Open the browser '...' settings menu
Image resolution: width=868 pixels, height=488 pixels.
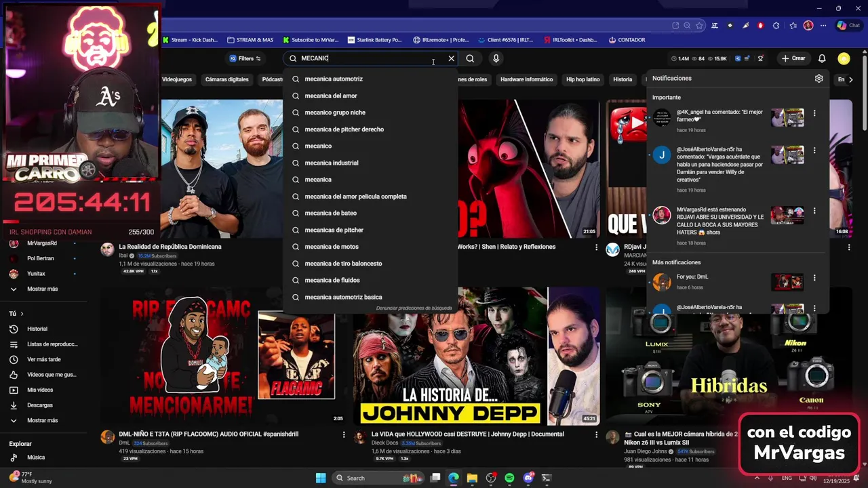coord(822,26)
